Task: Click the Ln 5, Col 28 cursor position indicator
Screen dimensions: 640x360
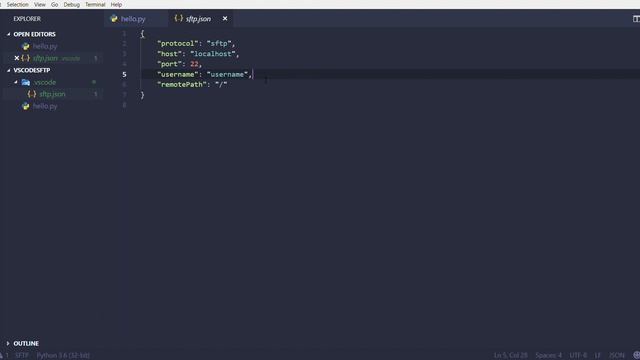Action: click(510, 356)
